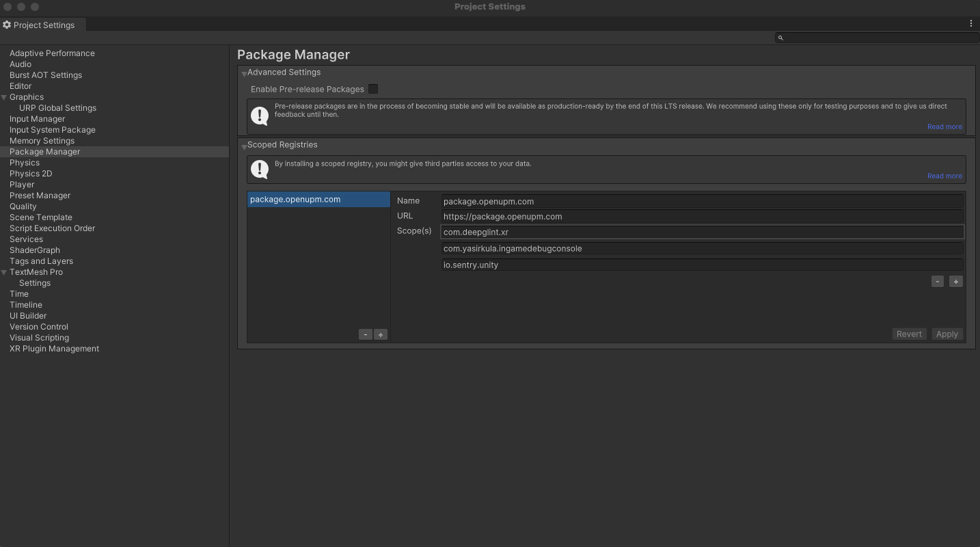980x547 pixels.
Task: Click the warning icon in Scoped Registries
Action: point(260,169)
